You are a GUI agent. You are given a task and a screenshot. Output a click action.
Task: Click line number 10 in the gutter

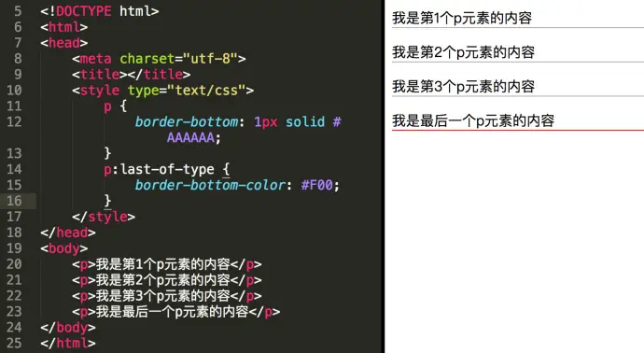coord(14,91)
